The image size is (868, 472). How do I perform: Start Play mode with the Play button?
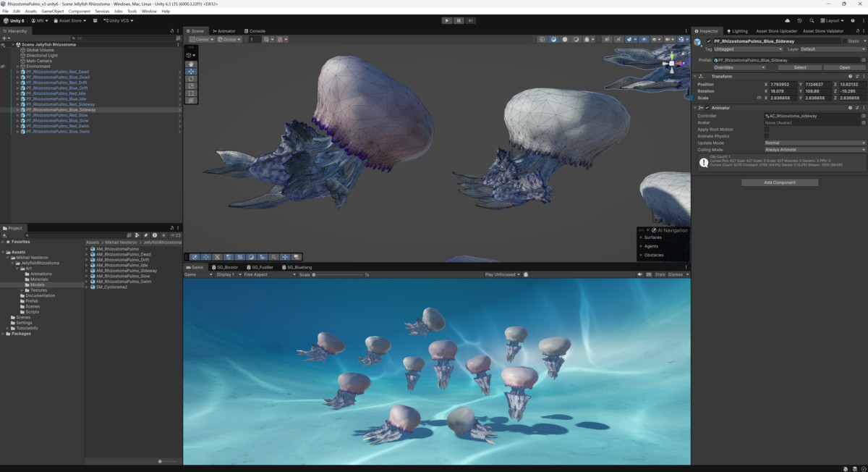pos(447,20)
